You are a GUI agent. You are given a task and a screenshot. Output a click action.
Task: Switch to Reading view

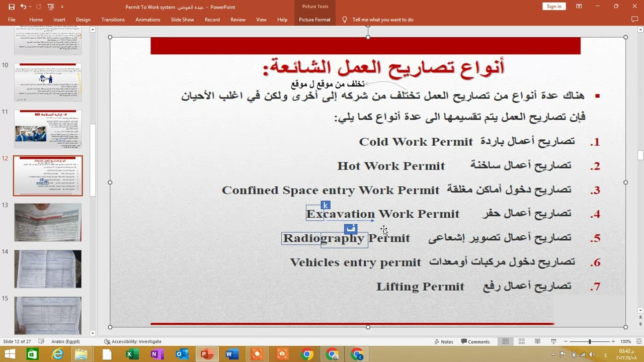point(537,341)
